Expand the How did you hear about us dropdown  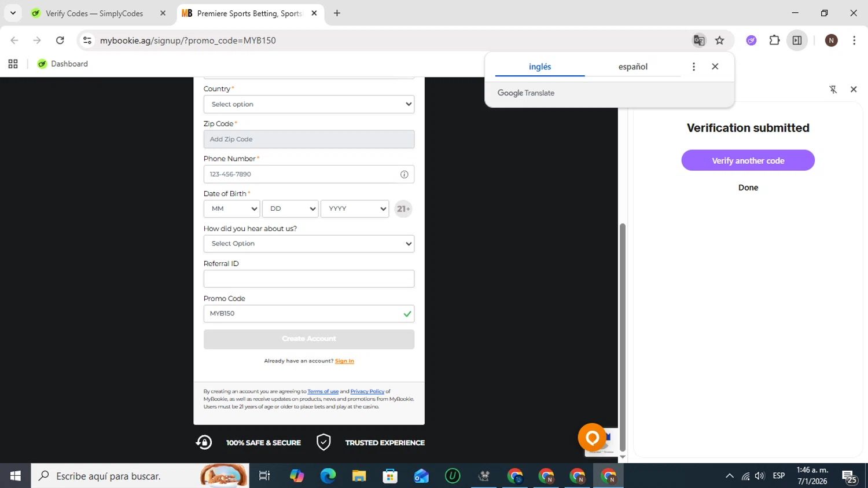point(309,244)
